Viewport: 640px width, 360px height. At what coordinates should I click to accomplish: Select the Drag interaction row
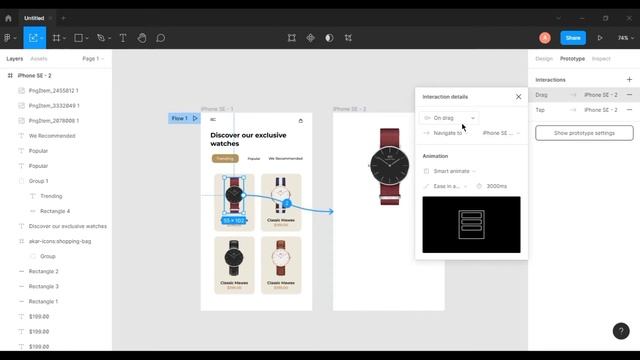[x=584, y=95]
